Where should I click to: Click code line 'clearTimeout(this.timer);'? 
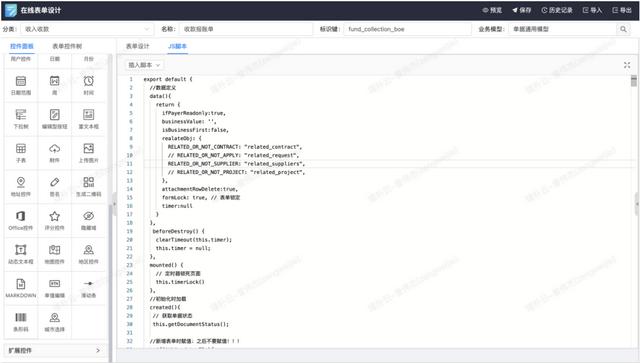click(x=193, y=240)
